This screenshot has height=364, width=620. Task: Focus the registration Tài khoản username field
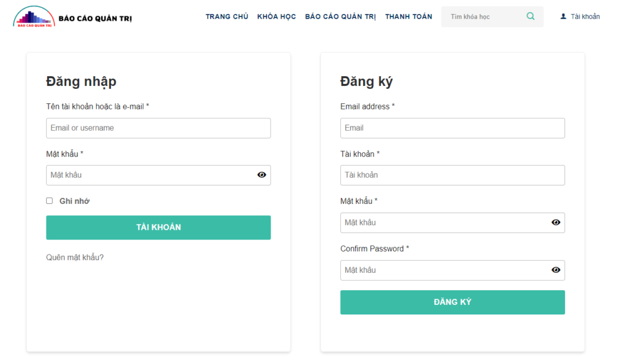pos(452,175)
